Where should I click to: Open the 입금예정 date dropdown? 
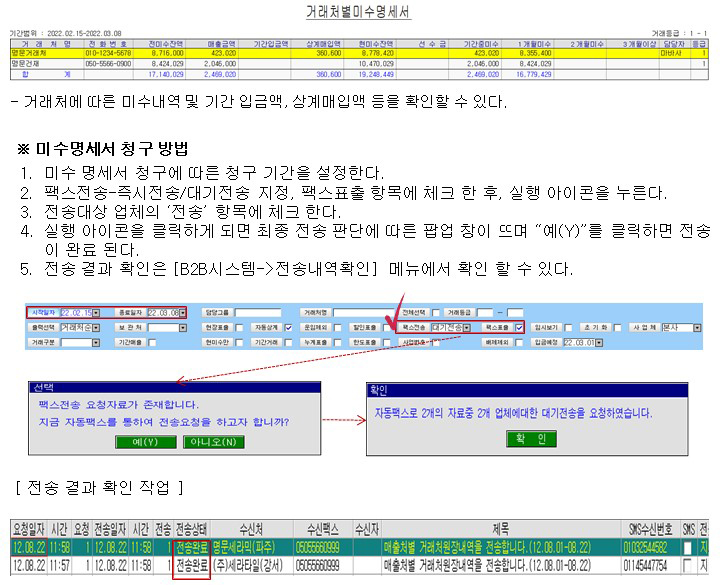599,343
